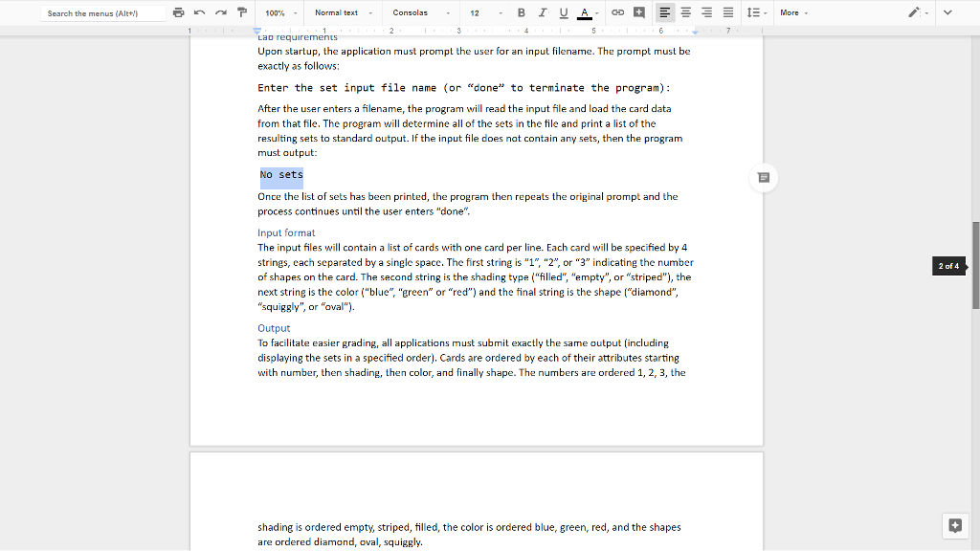Align text right

707,12
